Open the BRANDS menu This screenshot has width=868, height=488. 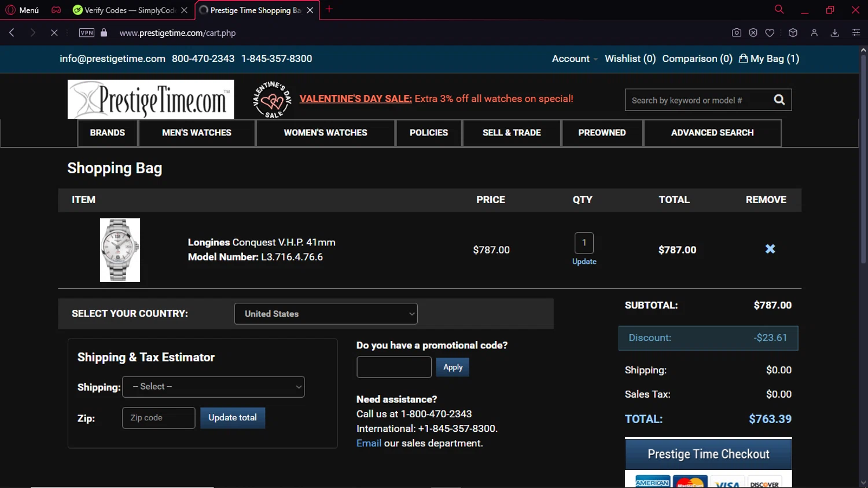coord(108,133)
